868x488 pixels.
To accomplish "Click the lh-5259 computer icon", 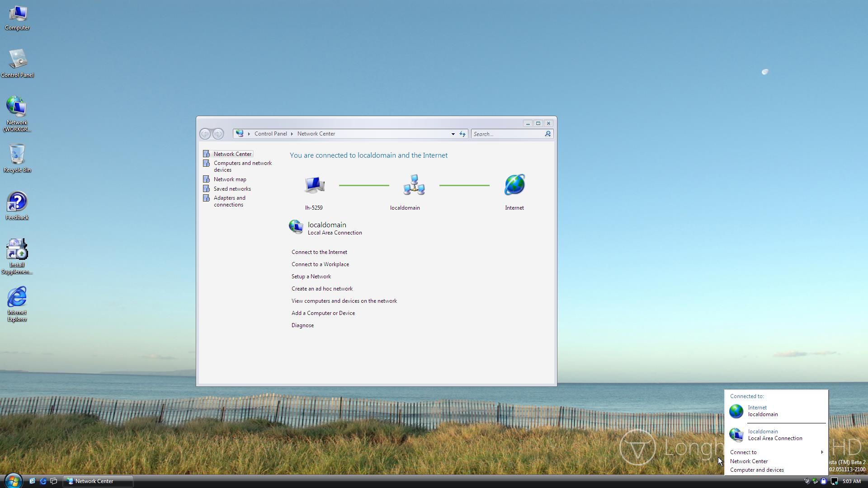I will pyautogui.click(x=314, y=185).
